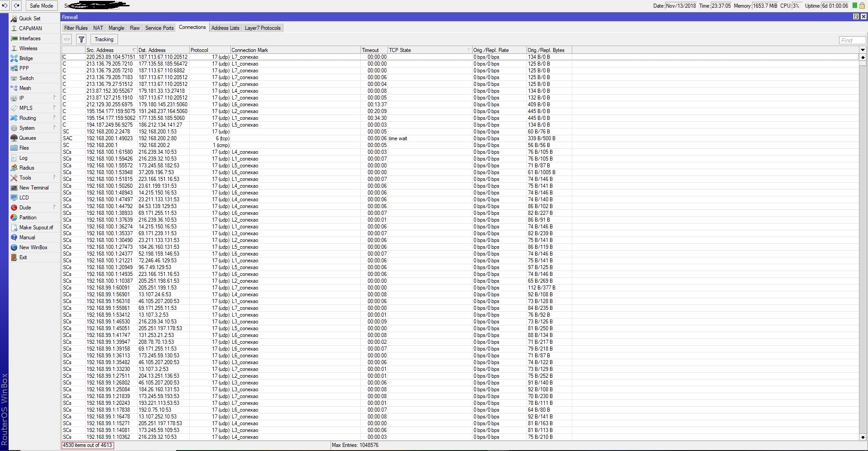868x451 pixels.
Task: Switch to Address Lists tab
Action: point(225,28)
